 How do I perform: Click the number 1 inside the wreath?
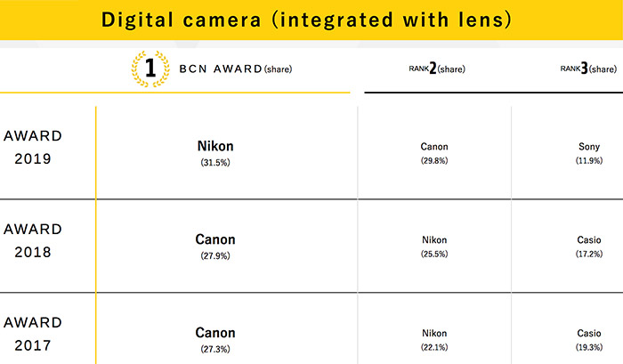[x=150, y=68]
